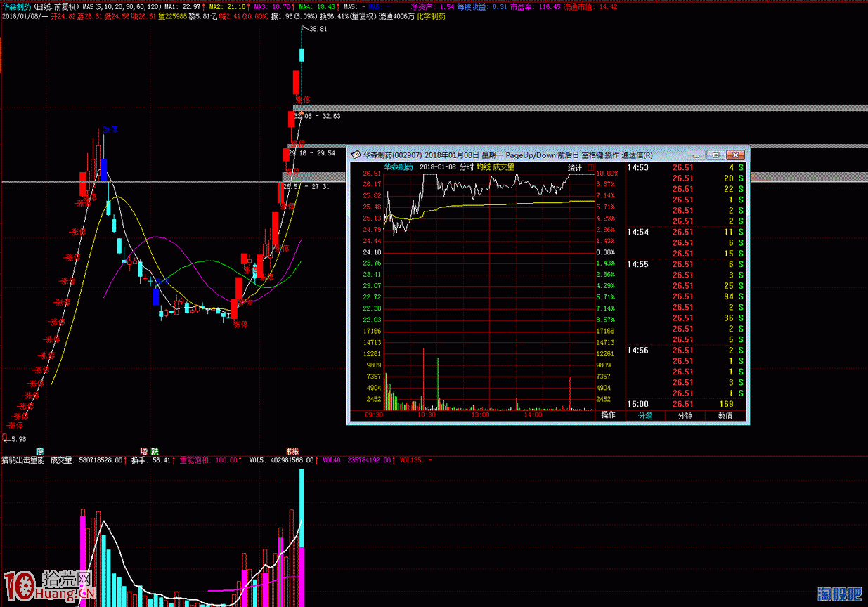The height and width of the screenshot is (607, 868).
Task: Click the VOL40: 235784192.00 value
Action: pos(357,460)
